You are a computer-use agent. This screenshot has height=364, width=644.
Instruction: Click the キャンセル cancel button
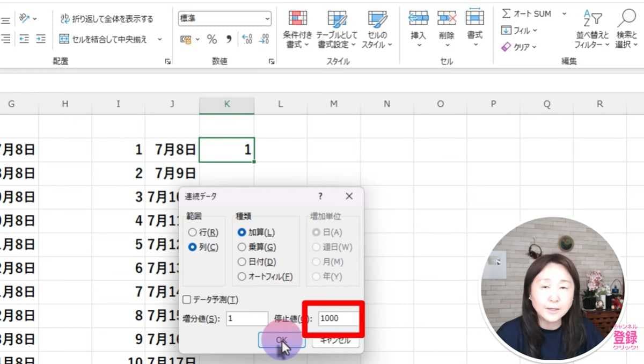(x=335, y=339)
